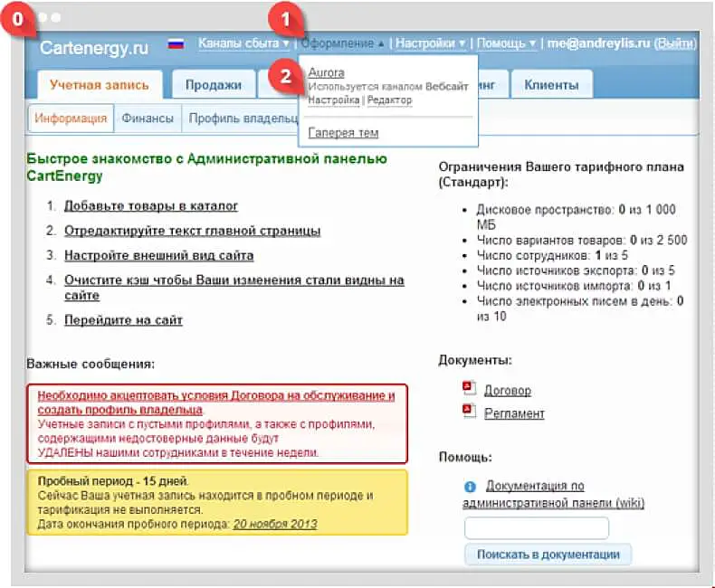Switch to the Клиенты tab
This screenshot has width=715, height=588.
[550, 85]
